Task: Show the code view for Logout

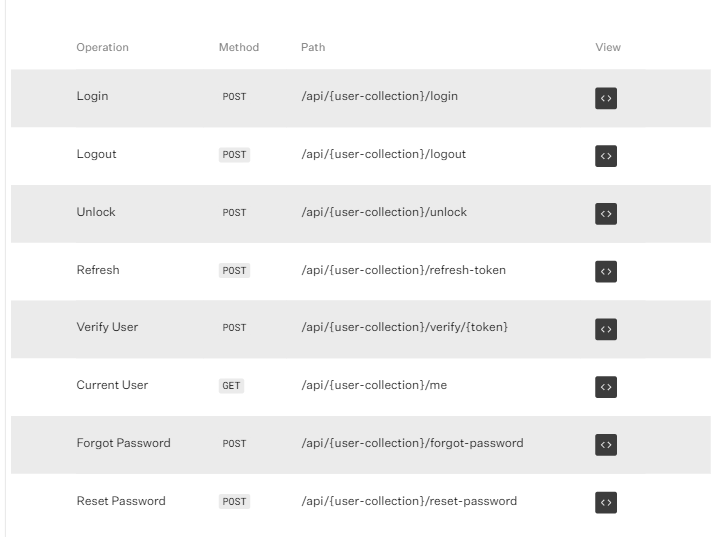Action: [x=606, y=156]
